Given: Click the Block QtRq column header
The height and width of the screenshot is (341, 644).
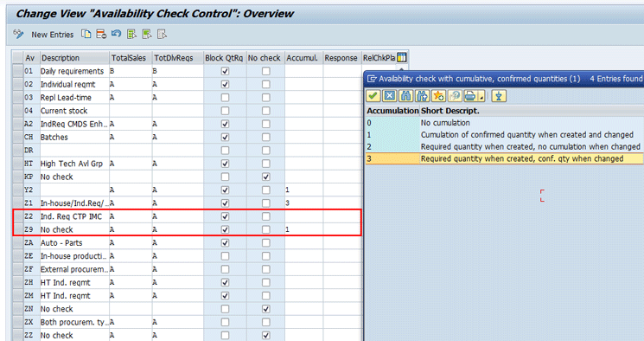Looking at the screenshot, I should click(x=224, y=58).
